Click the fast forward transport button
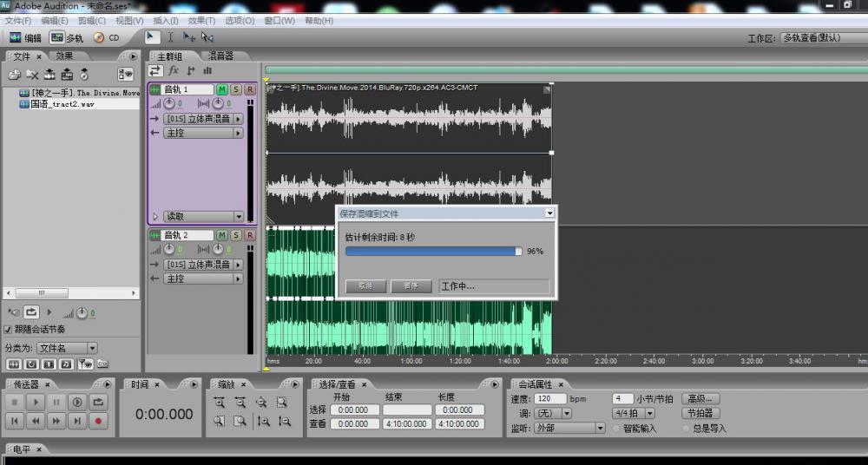 [56, 422]
